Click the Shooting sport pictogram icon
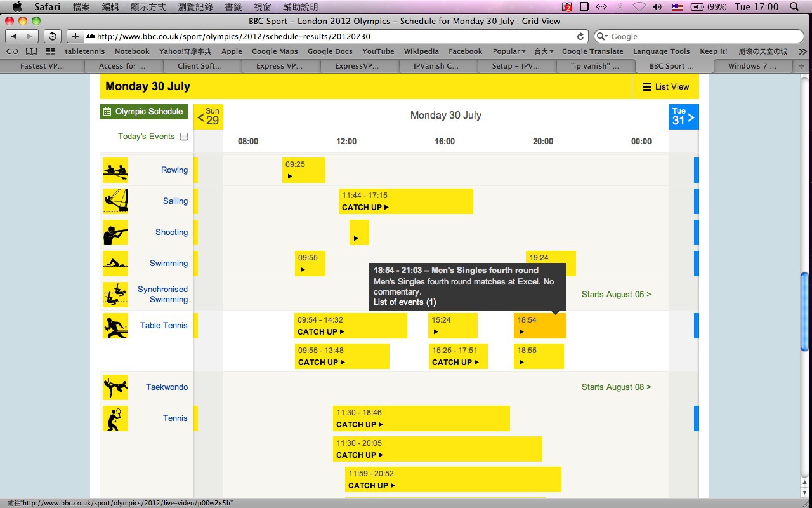 pos(115,232)
